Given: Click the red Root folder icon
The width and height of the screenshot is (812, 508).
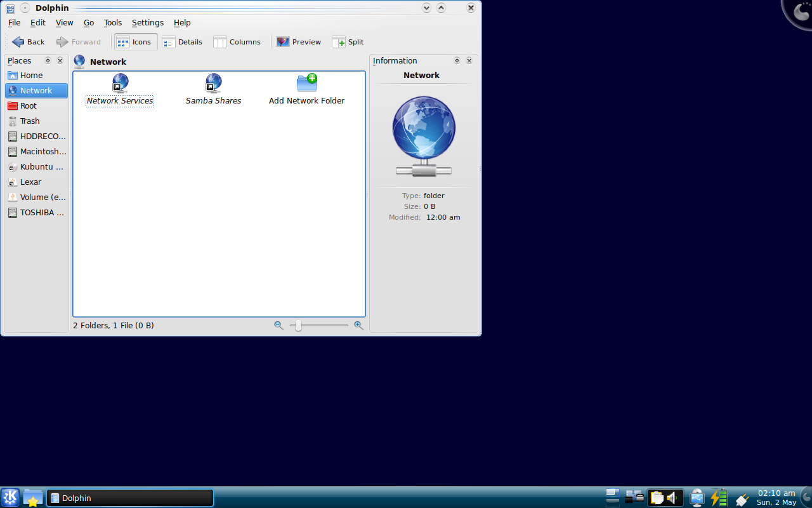Looking at the screenshot, I should (x=13, y=105).
